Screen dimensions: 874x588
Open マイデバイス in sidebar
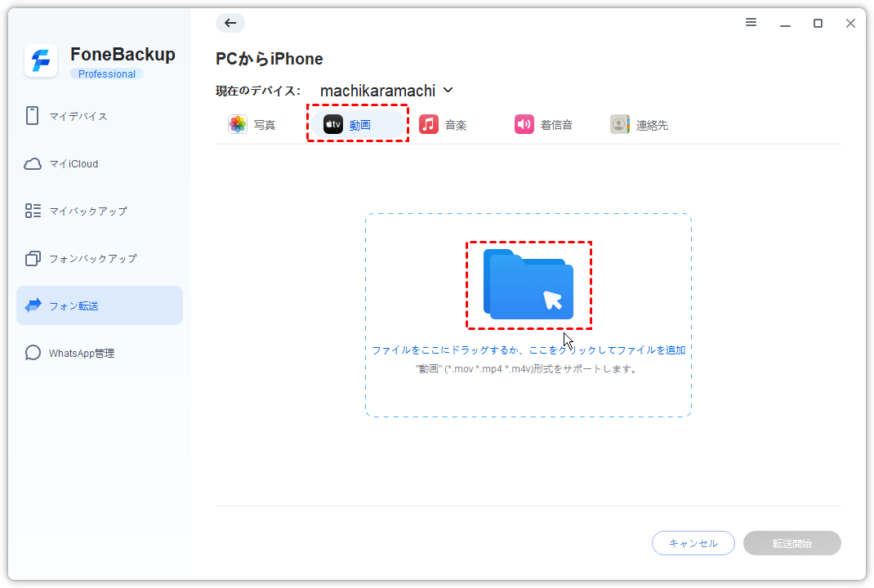[x=99, y=116]
